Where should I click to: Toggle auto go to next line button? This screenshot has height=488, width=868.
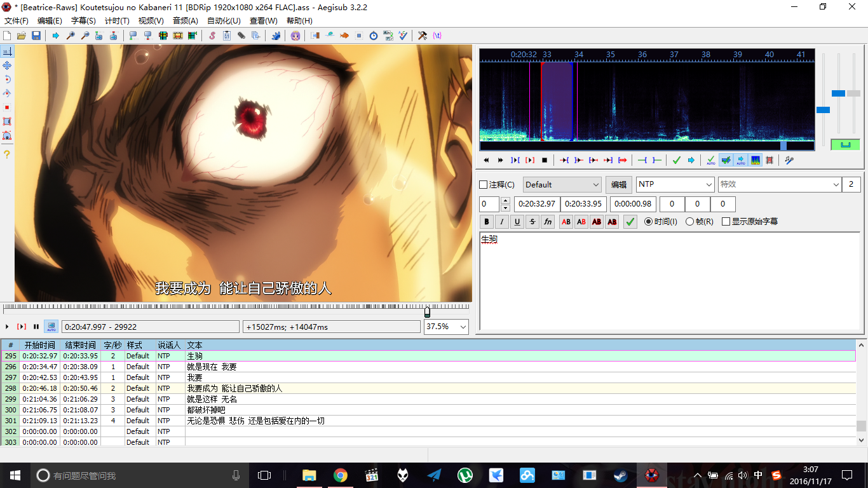(x=726, y=160)
